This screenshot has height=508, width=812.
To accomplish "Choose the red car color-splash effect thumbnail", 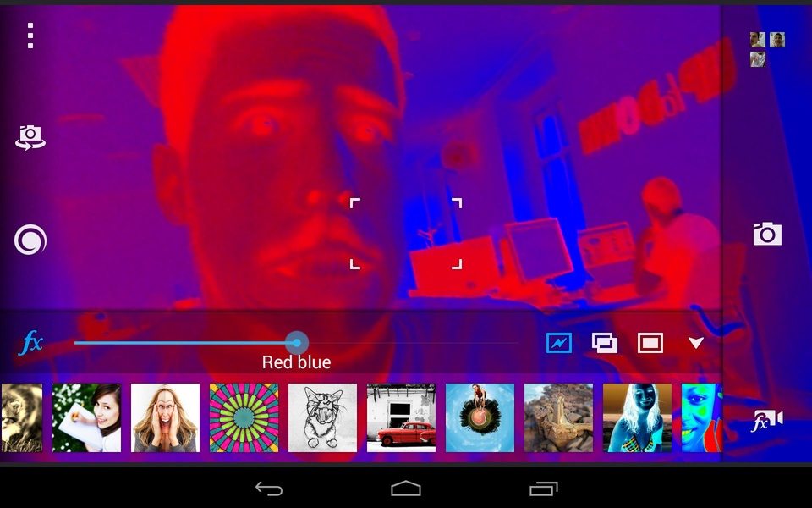I will [x=401, y=417].
